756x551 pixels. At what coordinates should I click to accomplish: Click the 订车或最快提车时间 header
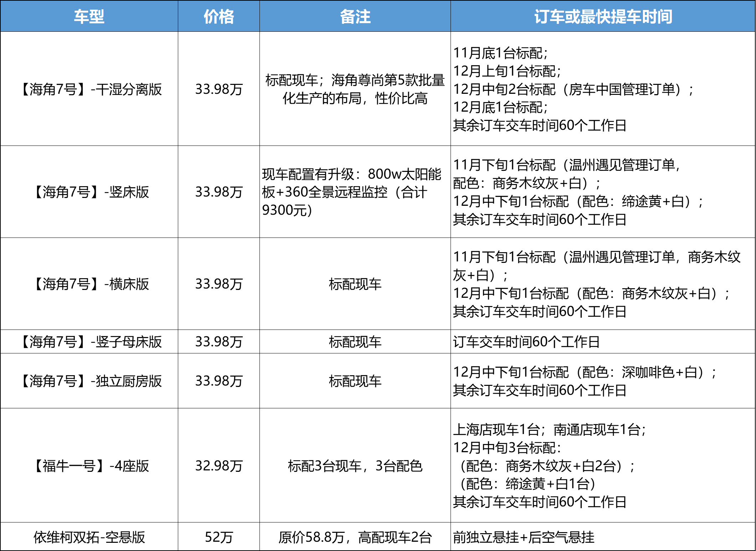point(603,16)
